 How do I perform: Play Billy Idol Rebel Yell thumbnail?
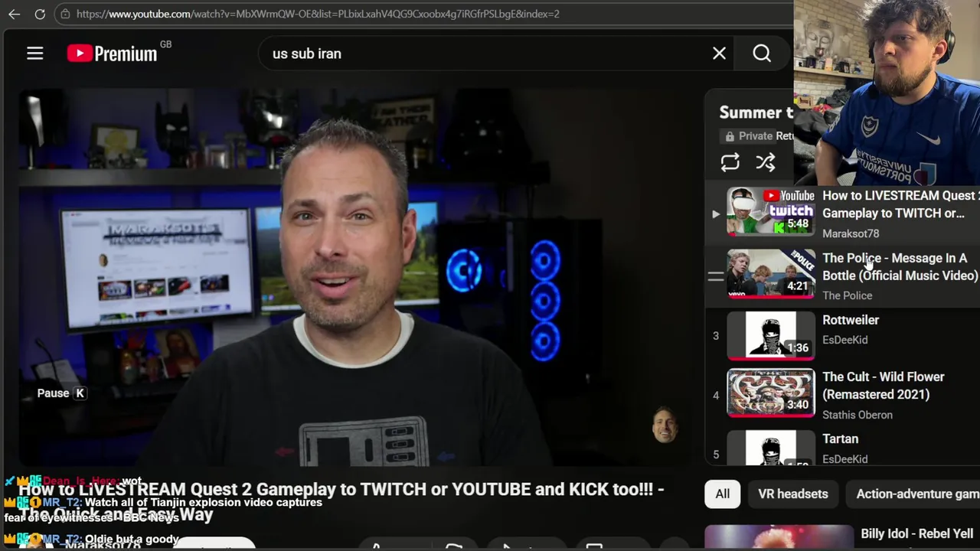pos(779,538)
